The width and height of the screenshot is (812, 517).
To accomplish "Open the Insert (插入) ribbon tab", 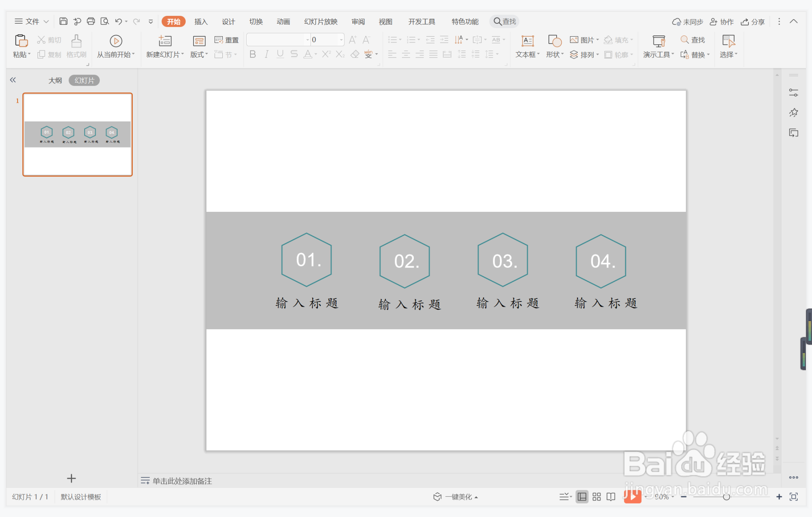I will click(x=201, y=22).
